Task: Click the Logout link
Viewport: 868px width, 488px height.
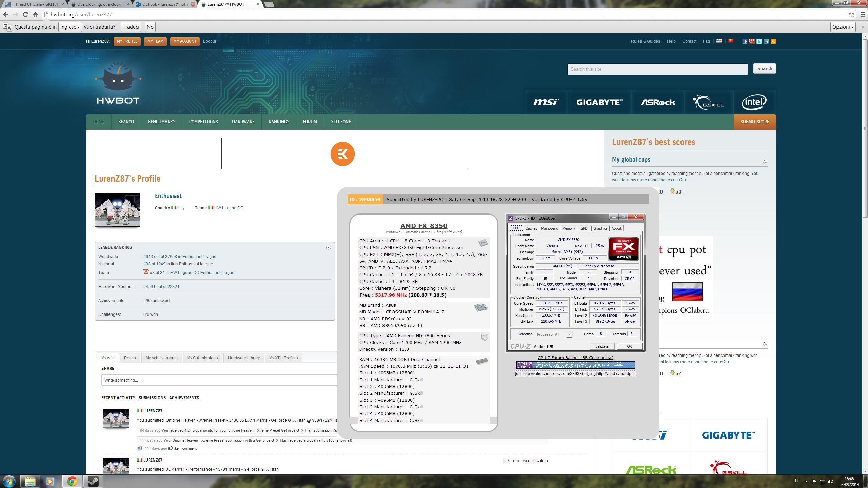Action: pos(210,41)
